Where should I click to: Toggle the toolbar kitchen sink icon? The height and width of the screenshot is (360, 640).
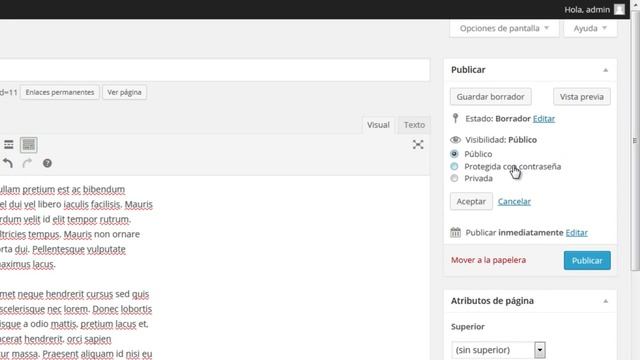point(29,144)
